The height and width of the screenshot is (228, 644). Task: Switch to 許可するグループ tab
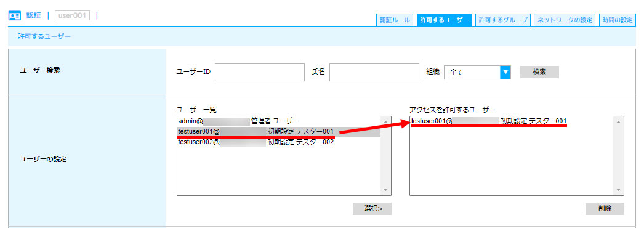pos(503,20)
